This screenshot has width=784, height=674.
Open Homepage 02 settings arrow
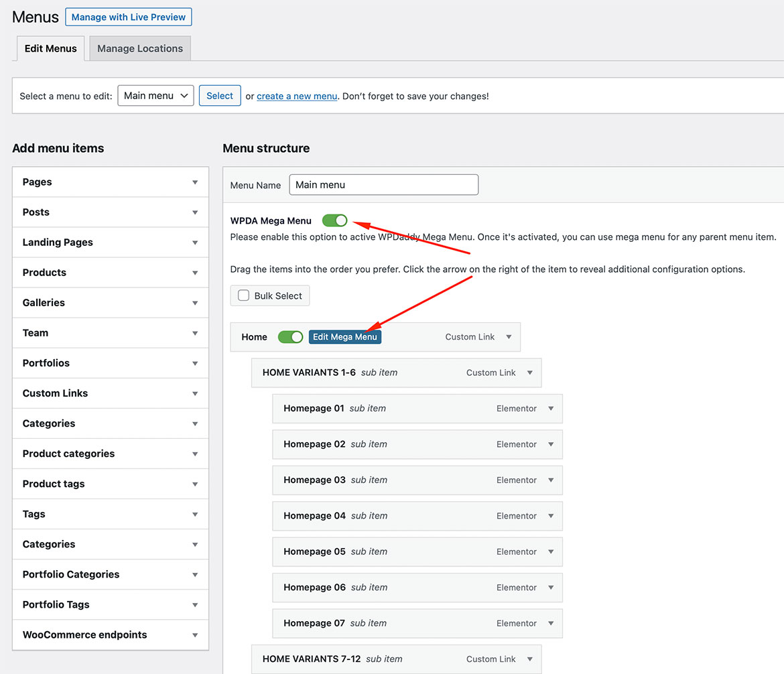[x=551, y=444]
